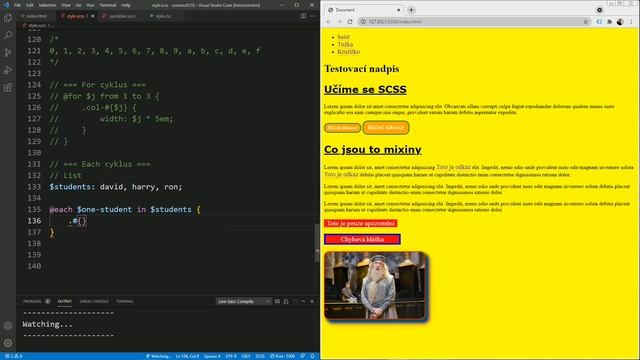
Task: Open the Run and Debug view
Action: pos(8,70)
